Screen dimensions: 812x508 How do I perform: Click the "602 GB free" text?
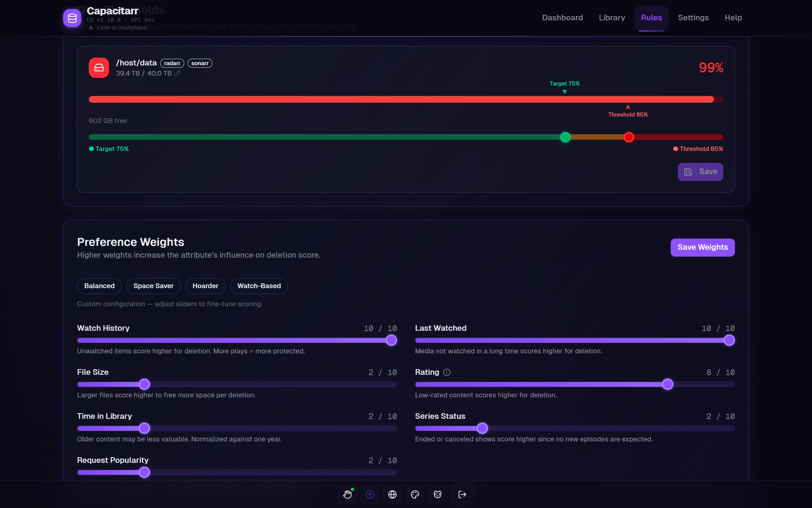(x=108, y=121)
